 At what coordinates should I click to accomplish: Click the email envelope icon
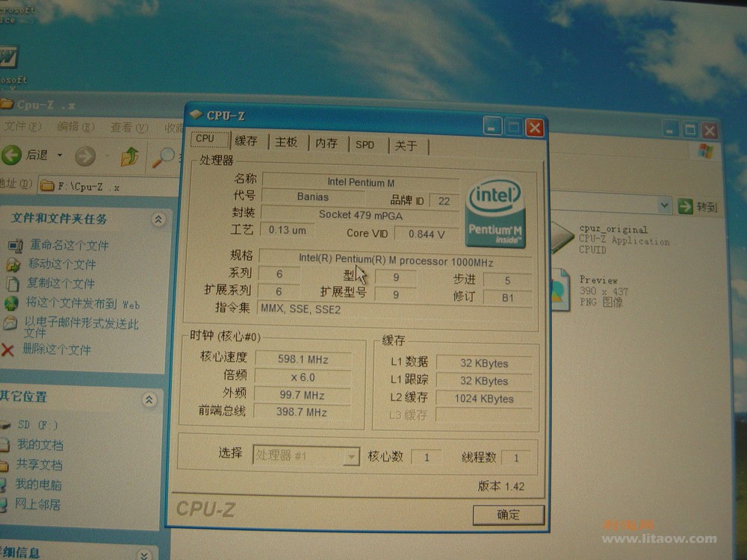pyautogui.click(x=10, y=323)
